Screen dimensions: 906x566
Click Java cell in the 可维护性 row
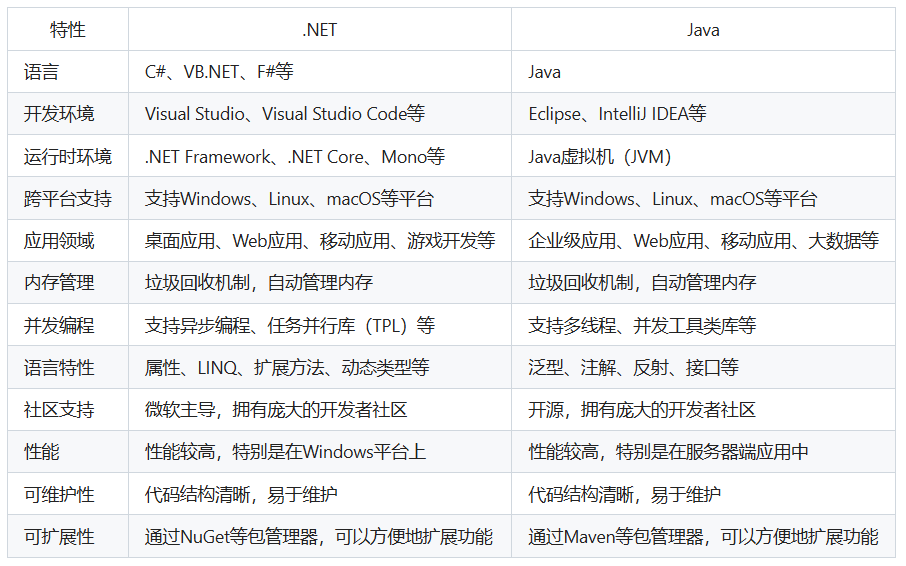click(703, 493)
